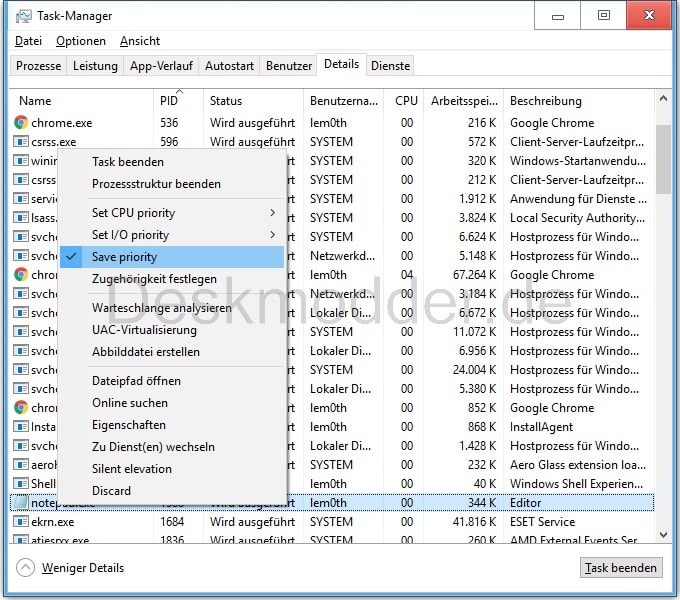Click the Chrome icon in the first row
680x600 pixels.
(21, 123)
